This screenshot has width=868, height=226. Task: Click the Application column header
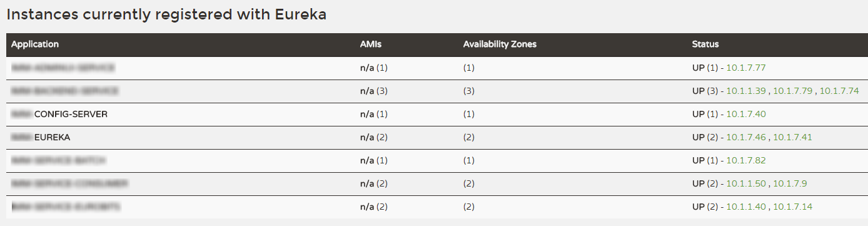point(35,44)
